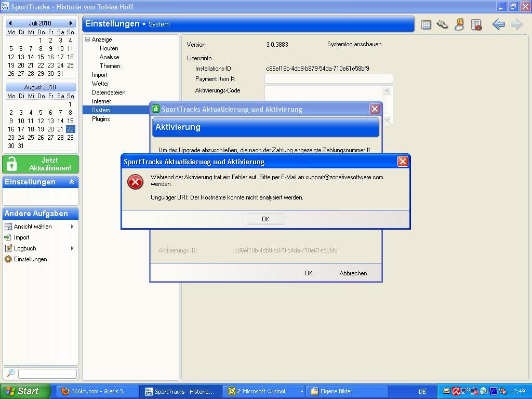
Task: Click the Juli 2010 month header
Action: pyautogui.click(x=40, y=23)
